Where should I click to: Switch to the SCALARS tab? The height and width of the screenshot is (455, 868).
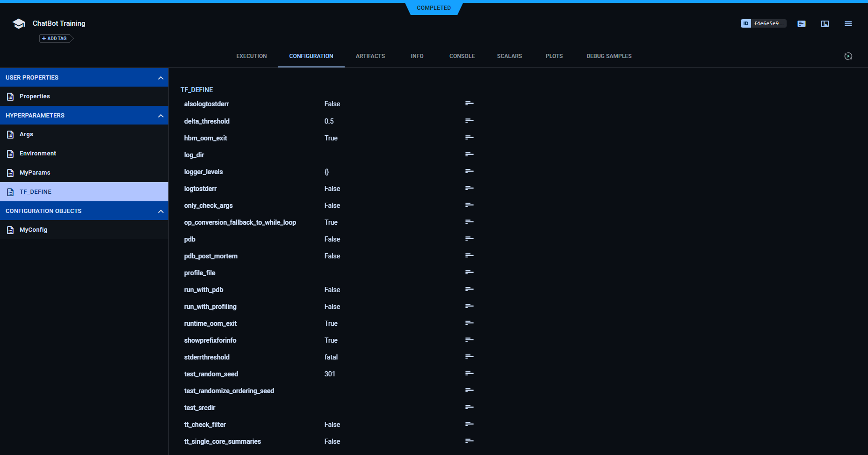pos(509,56)
